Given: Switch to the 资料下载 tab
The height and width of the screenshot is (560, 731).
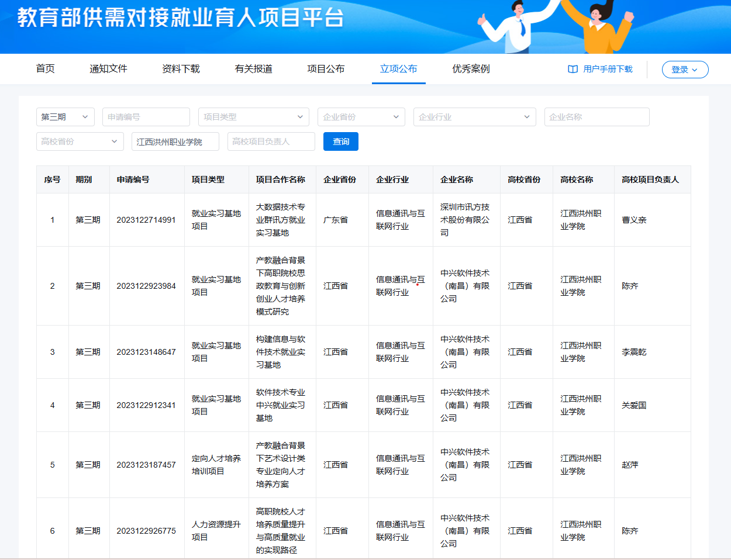Looking at the screenshot, I should click(181, 69).
